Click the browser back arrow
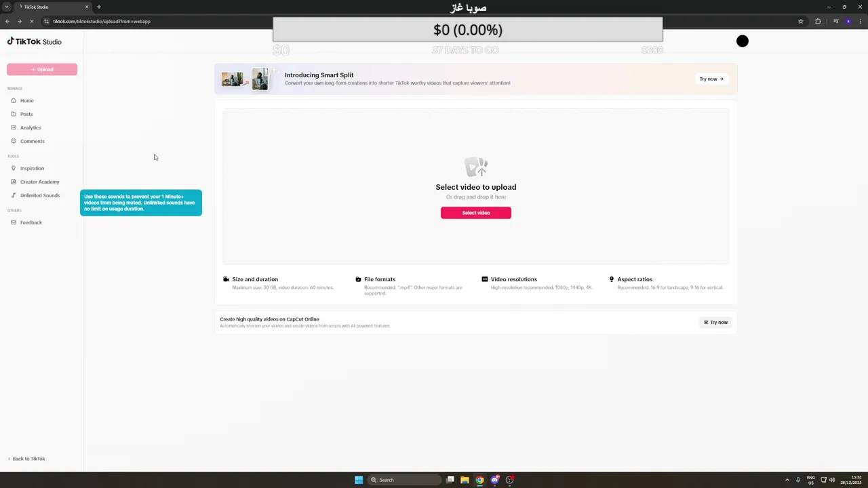This screenshot has height=488, width=868. tap(7, 21)
